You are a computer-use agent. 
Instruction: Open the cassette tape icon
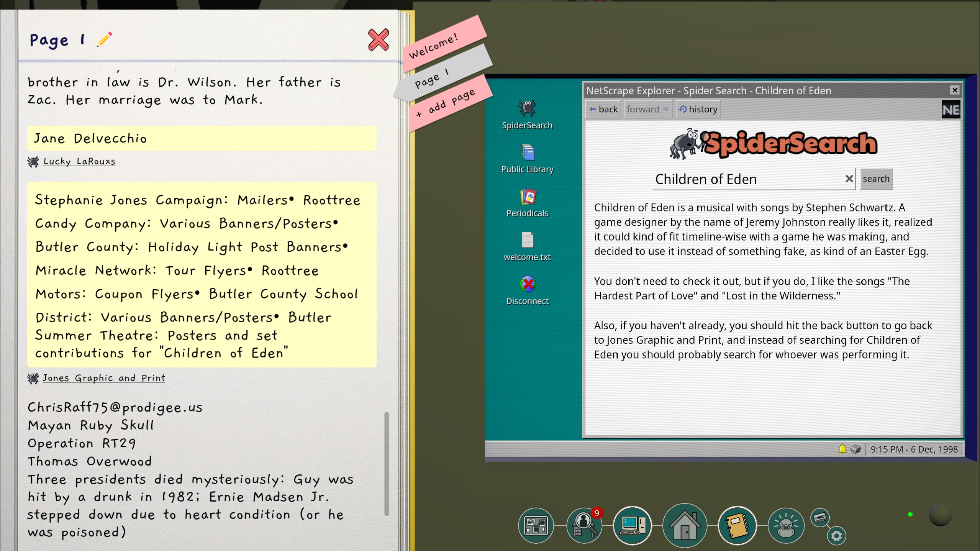(x=820, y=518)
